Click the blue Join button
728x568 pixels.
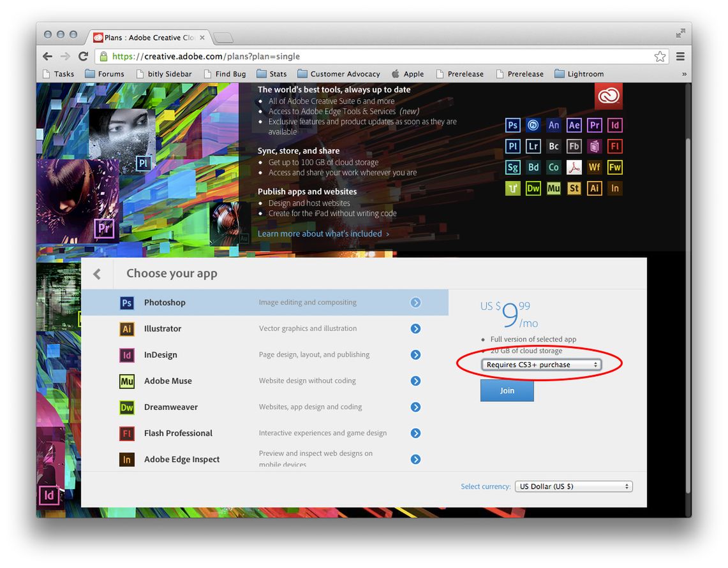pos(507,391)
